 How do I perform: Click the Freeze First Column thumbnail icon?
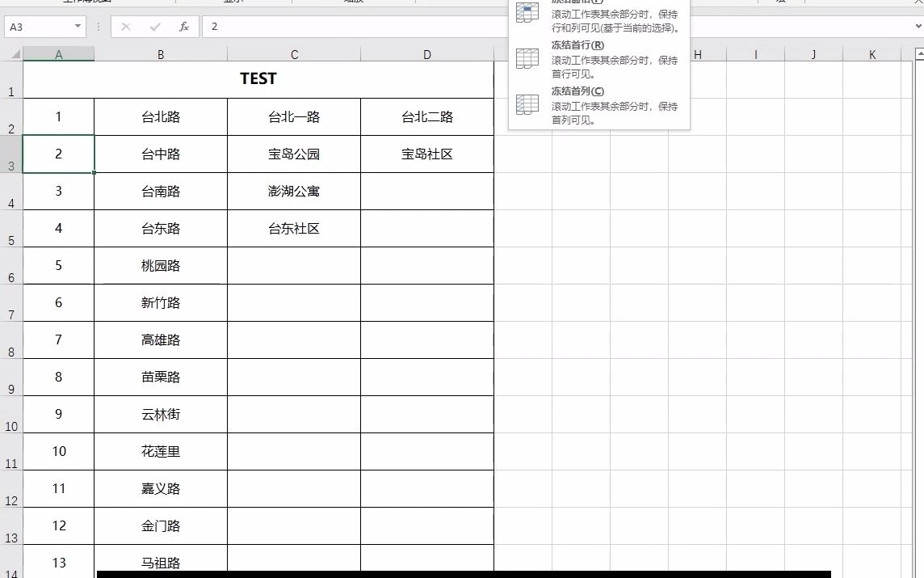coord(527,105)
